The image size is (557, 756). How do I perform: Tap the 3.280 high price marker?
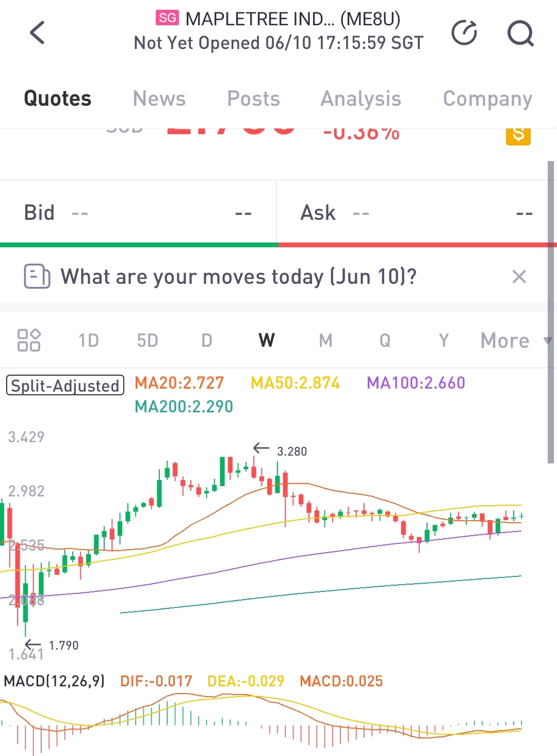pyautogui.click(x=292, y=452)
